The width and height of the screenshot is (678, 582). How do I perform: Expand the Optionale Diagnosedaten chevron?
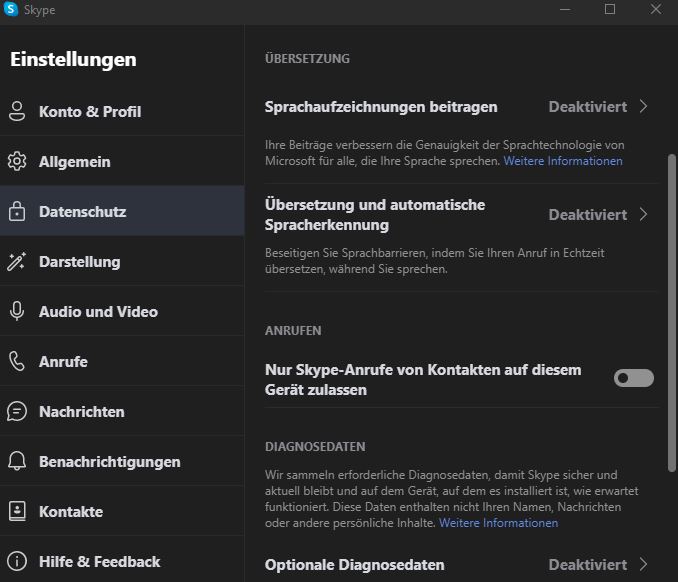(x=644, y=564)
